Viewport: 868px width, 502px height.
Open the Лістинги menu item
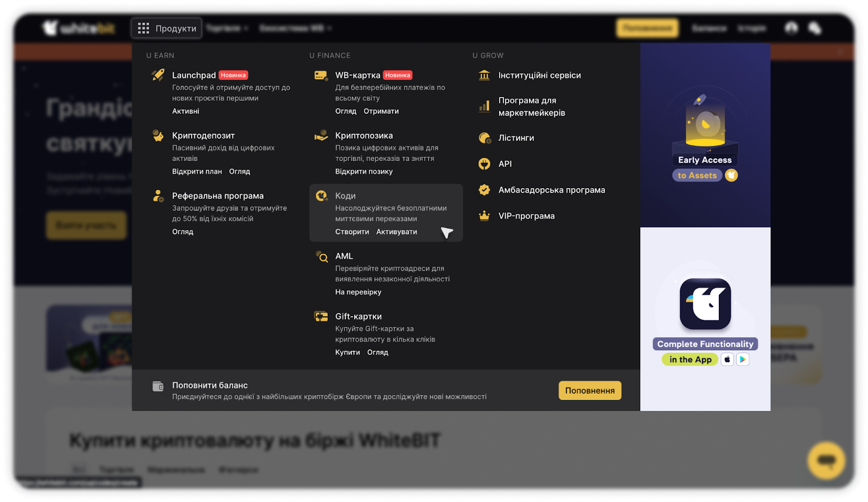coord(516,138)
